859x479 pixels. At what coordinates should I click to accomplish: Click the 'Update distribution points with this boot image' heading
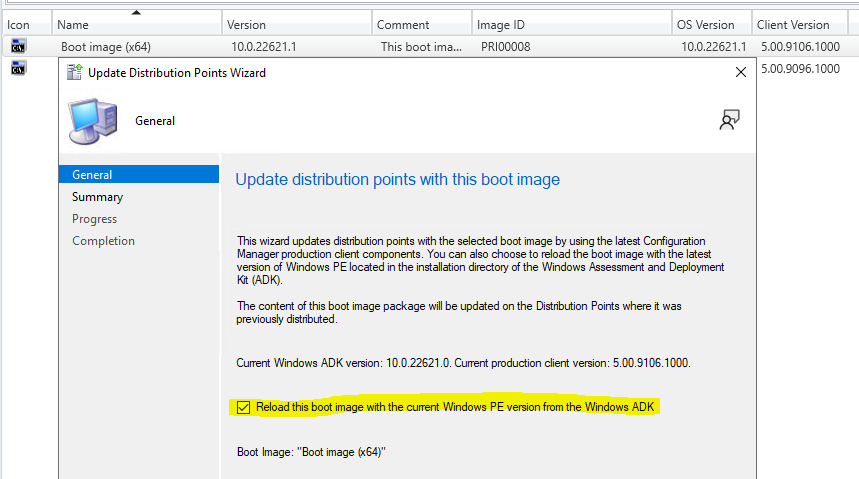[x=398, y=179]
